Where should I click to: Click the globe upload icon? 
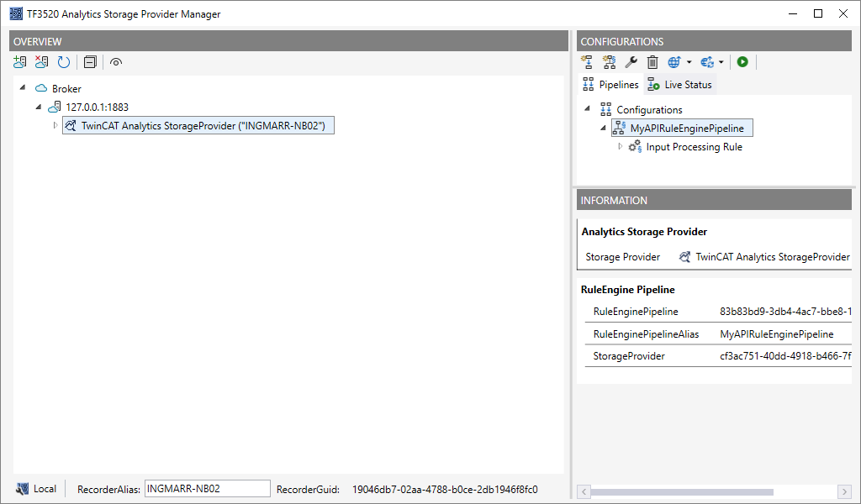pos(674,62)
